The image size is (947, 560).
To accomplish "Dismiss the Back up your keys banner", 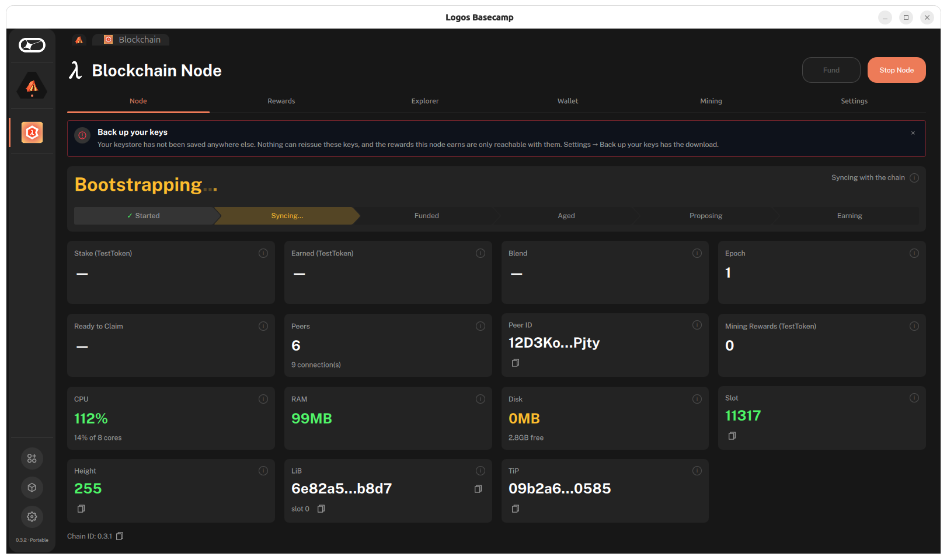I will coord(913,133).
